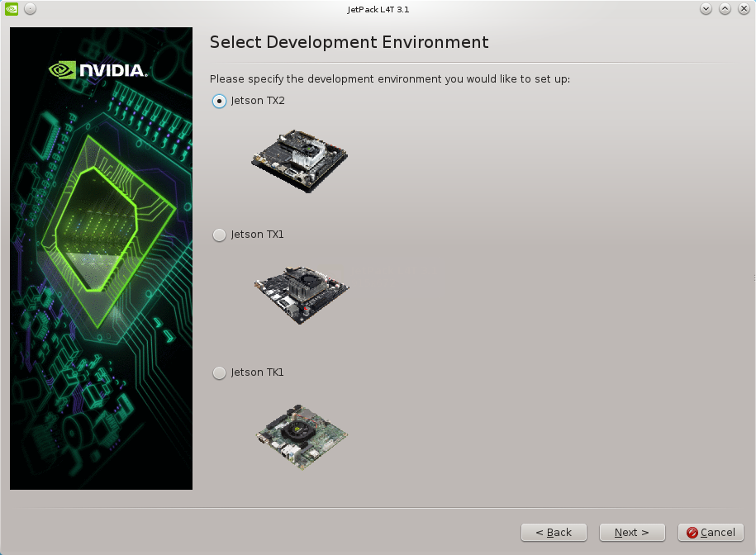Minimize the JetPack installer window
This screenshot has width=756, height=555.
coord(706,9)
